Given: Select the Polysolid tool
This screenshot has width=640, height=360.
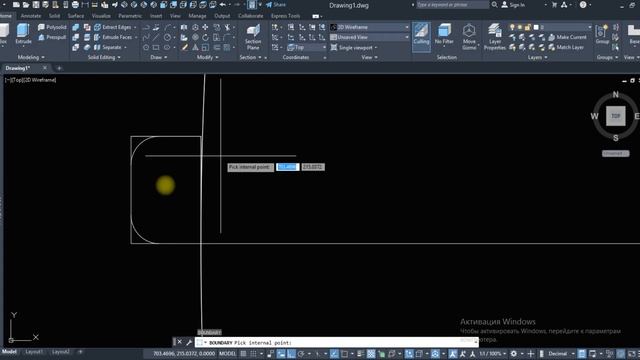Looking at the screenshot, I should click(x=52, y=27).
